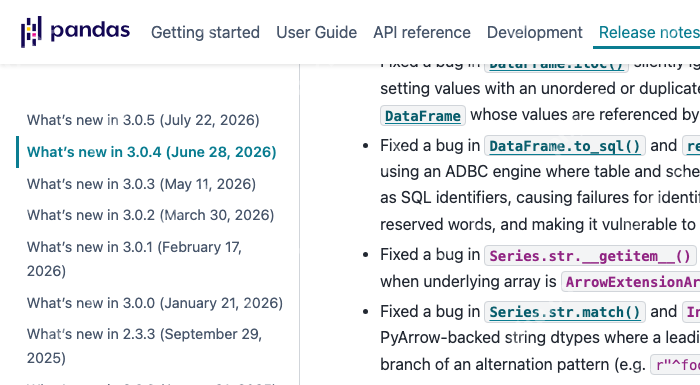Open What's new in 3.0.5 (July 22, 2026)

(143, 120)
